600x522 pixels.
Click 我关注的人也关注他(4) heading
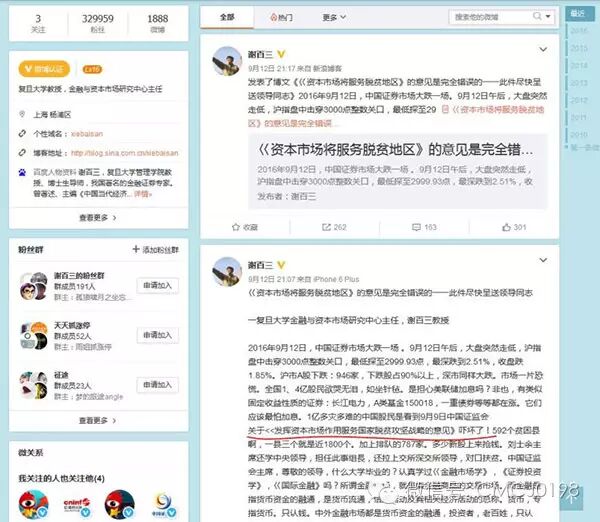pyautogui.click(x=61, y=478)
